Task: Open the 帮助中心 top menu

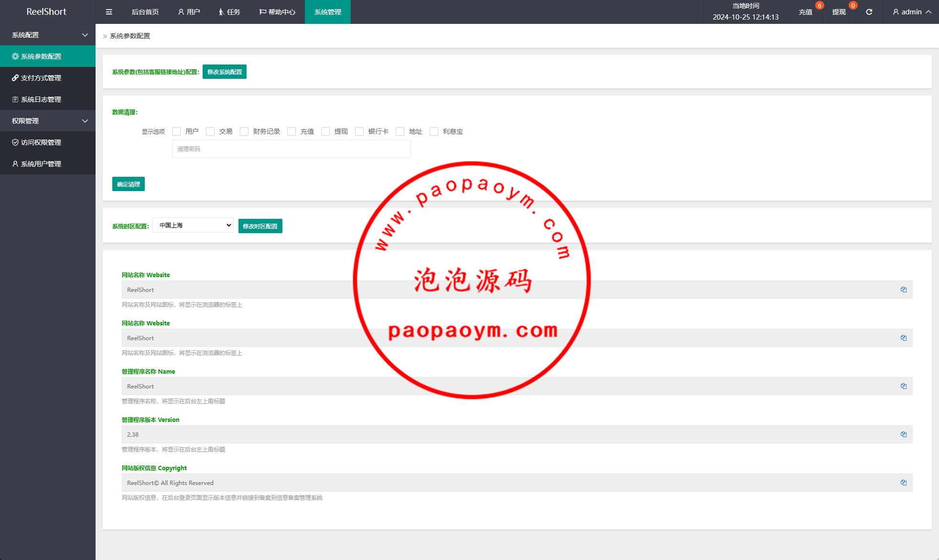Action: [x=277, y=12]
